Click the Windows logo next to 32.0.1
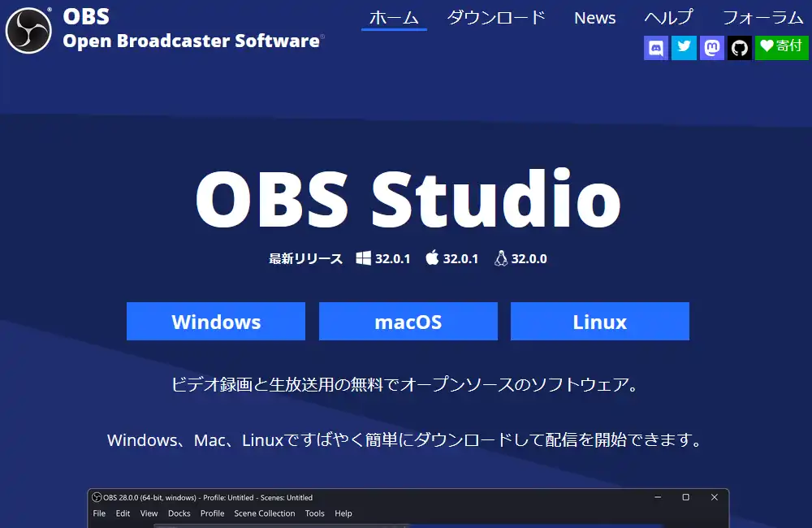812x528 pixels. (x=363, y=258)
